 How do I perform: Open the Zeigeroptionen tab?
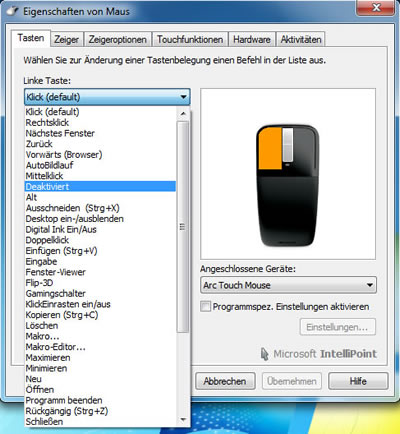click(118, 40)
